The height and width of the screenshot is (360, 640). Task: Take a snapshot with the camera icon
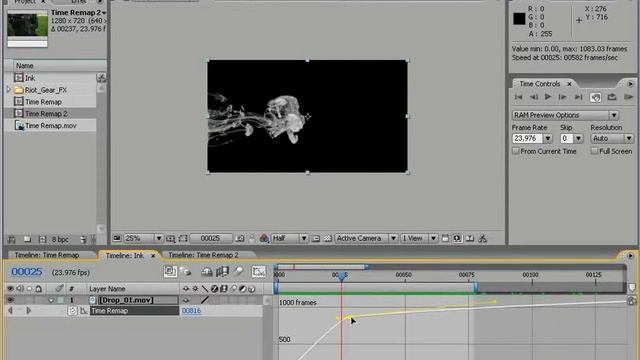click(240, 238)
